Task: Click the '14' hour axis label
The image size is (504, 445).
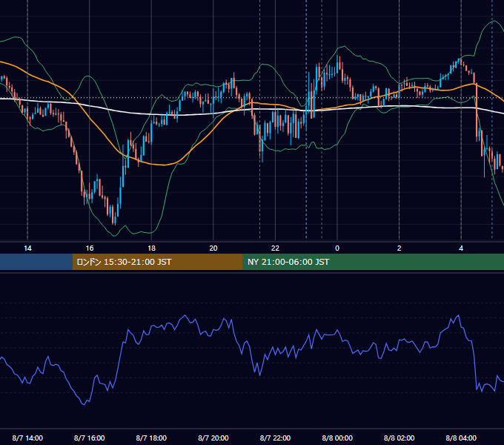Action: (27, 248)
